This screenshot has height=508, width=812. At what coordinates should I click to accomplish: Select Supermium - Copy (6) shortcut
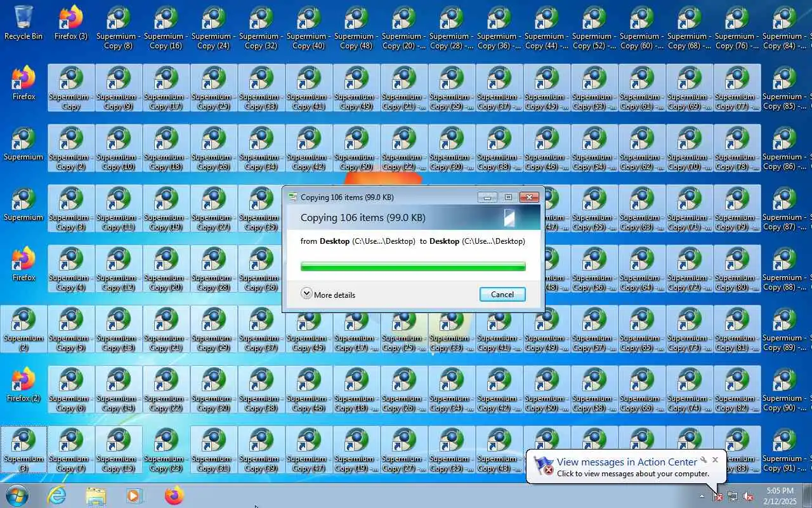click(x=71, y=389)
